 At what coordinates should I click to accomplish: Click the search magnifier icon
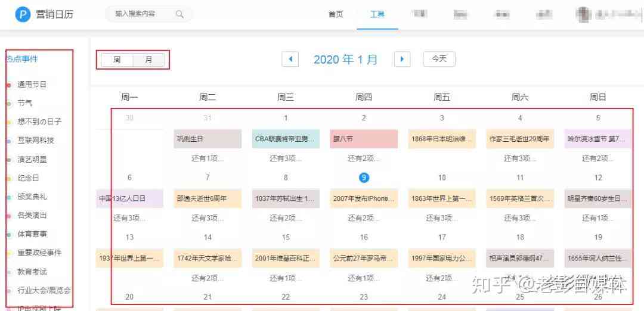[x=180, y=14]
